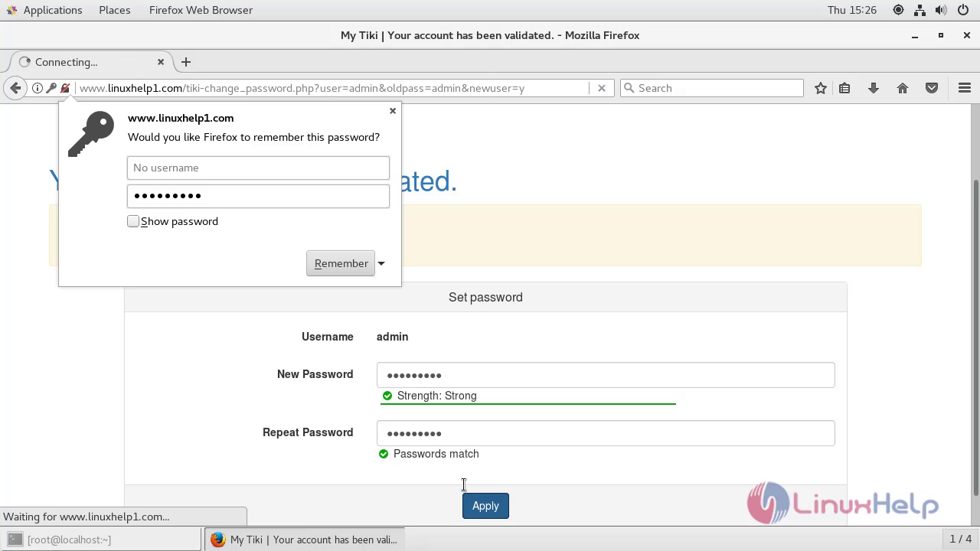Open the Places menu
This screenshot has width=980, height=551.
coord(115,10)
